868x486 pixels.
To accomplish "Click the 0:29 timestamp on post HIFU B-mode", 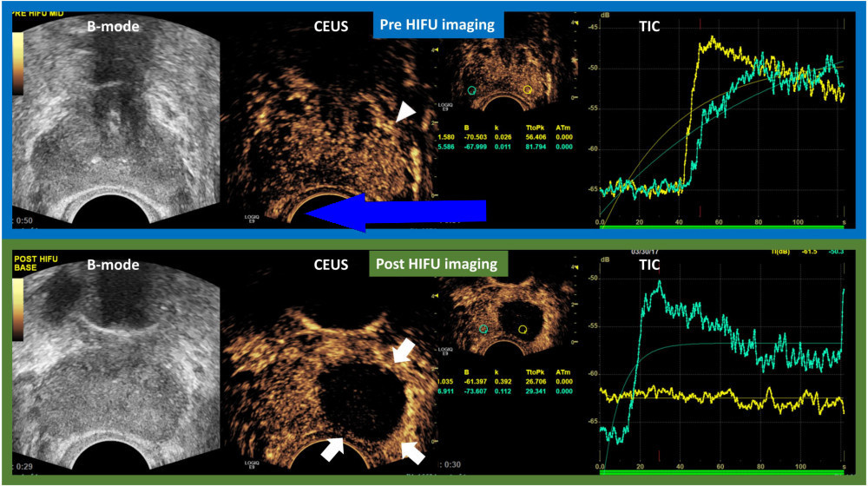I will [23, 467].
